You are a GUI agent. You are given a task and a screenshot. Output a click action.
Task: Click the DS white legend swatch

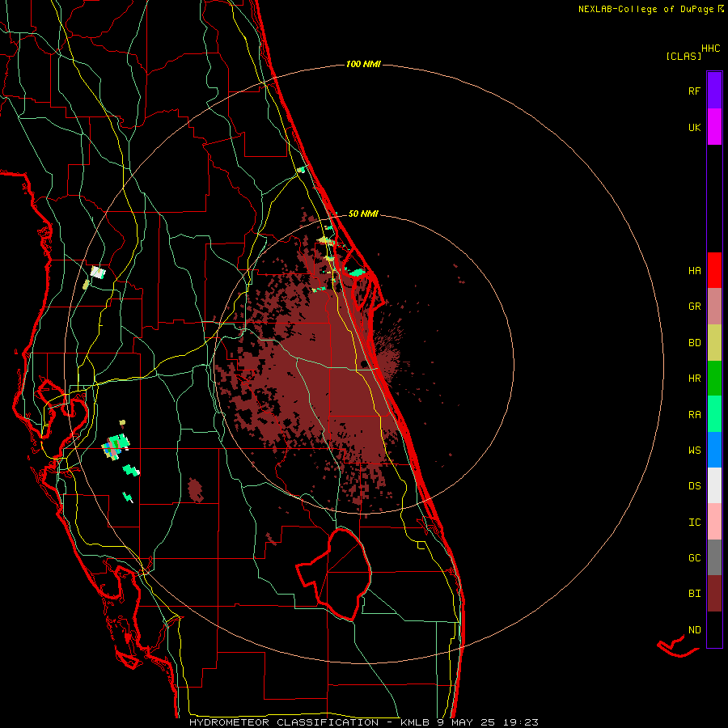coord(714,485)
